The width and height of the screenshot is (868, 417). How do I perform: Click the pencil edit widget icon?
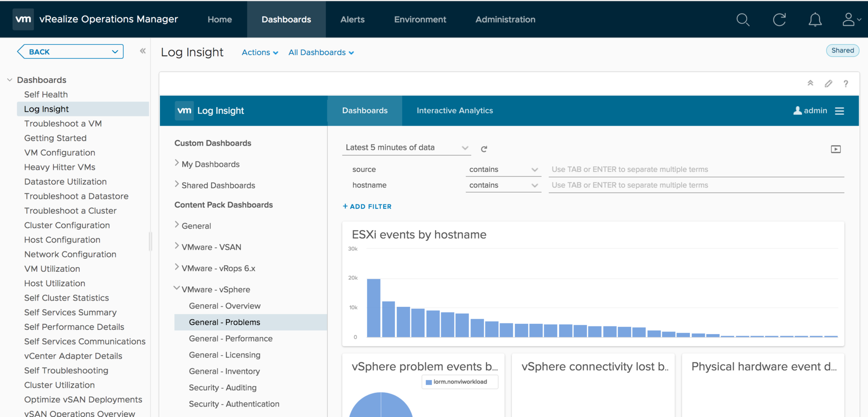(x=829, y=83)
